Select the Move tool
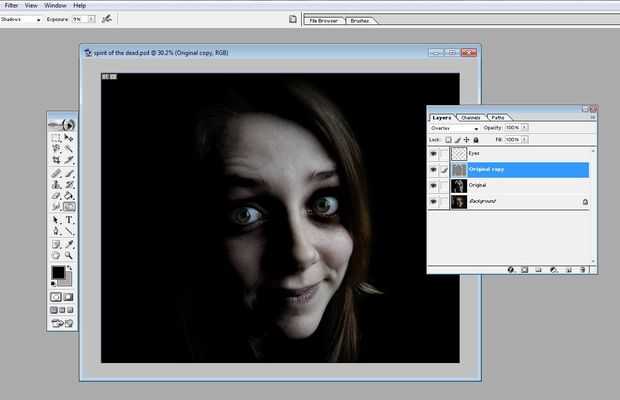This screenshot has height=400, width=620. click(69, 138)
